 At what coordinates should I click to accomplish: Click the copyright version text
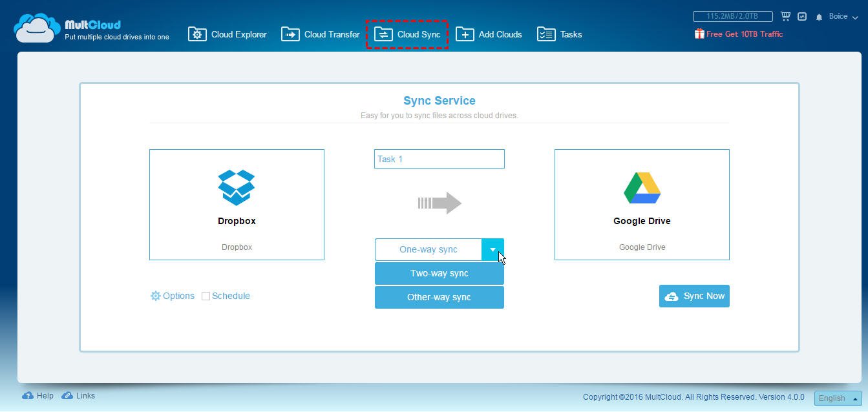pos(693,397)
